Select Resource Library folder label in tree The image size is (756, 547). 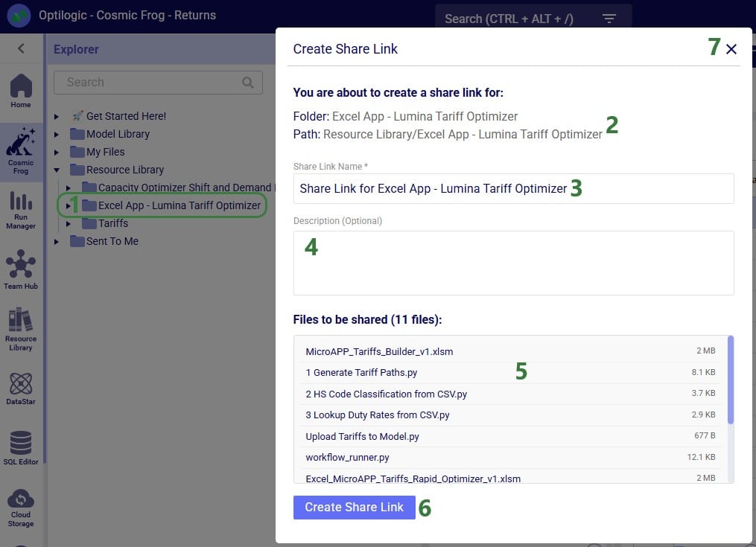click(125, 170)
